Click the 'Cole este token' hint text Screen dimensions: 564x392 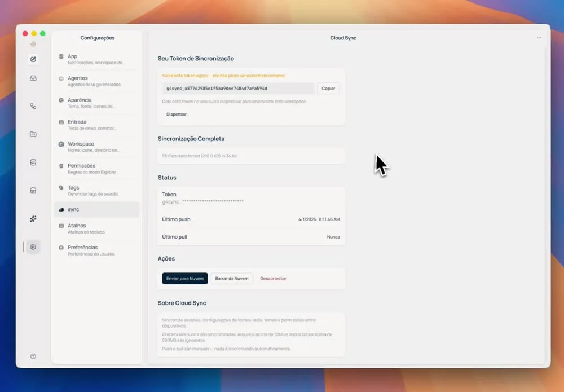234,102
